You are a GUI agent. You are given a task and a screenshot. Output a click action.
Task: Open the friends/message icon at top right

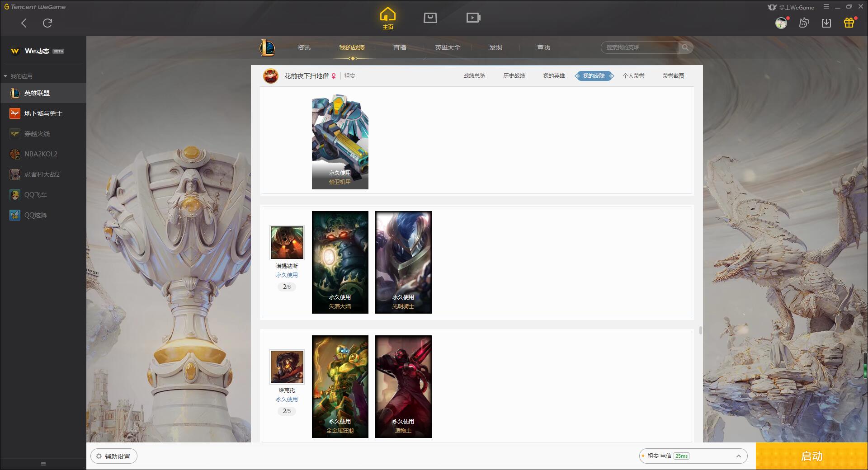click(804, 23)
